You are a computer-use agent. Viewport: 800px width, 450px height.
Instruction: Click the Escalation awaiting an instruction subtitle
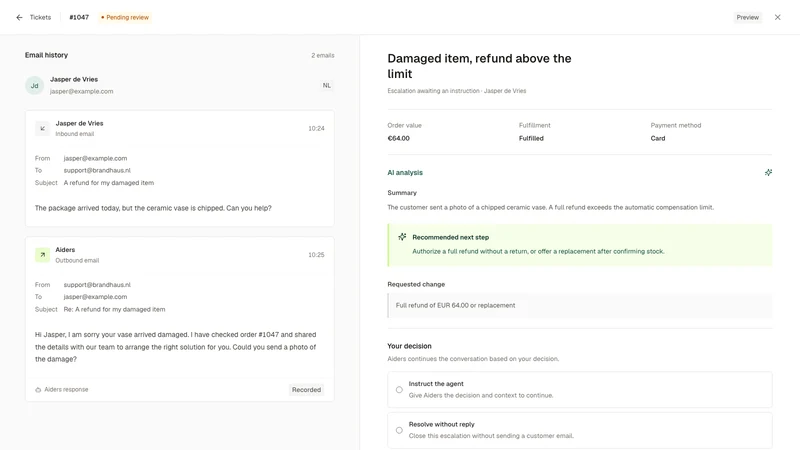click(457, 91)
